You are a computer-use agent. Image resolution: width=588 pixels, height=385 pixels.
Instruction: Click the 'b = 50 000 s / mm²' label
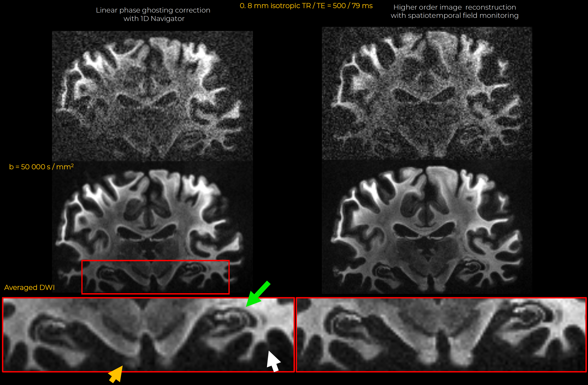pos(41,167)
